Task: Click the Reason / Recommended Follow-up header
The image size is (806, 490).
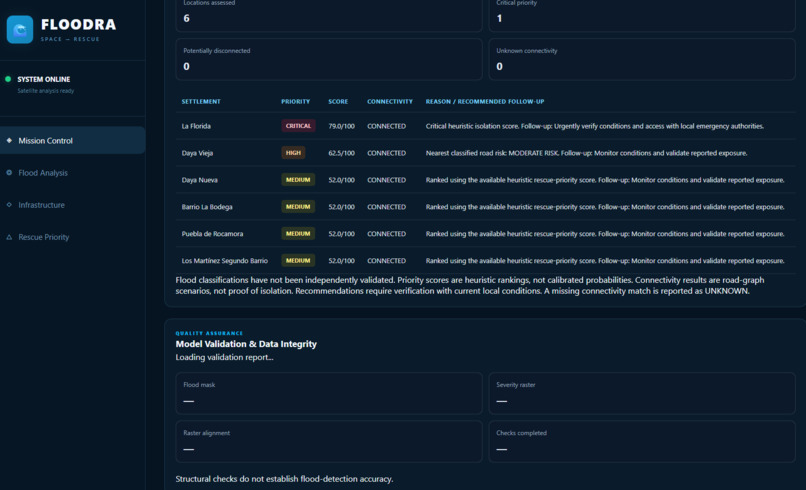Action: coord(485,102)
